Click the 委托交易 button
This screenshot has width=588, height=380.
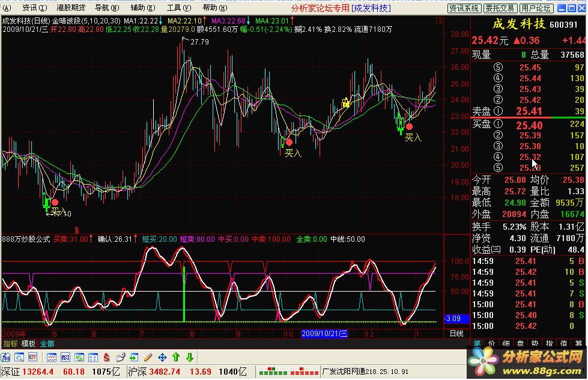click(500, 8)
